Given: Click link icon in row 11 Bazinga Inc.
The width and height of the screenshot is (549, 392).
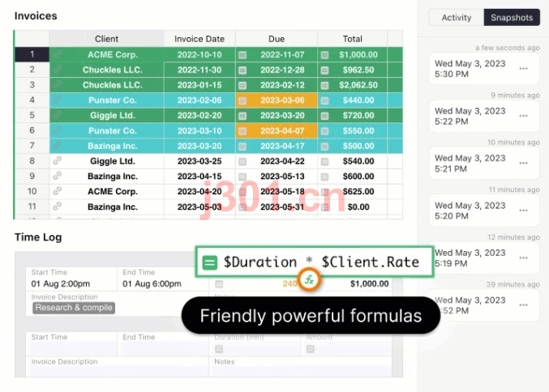Looking at the screenshot, I should tap(57, 207).
